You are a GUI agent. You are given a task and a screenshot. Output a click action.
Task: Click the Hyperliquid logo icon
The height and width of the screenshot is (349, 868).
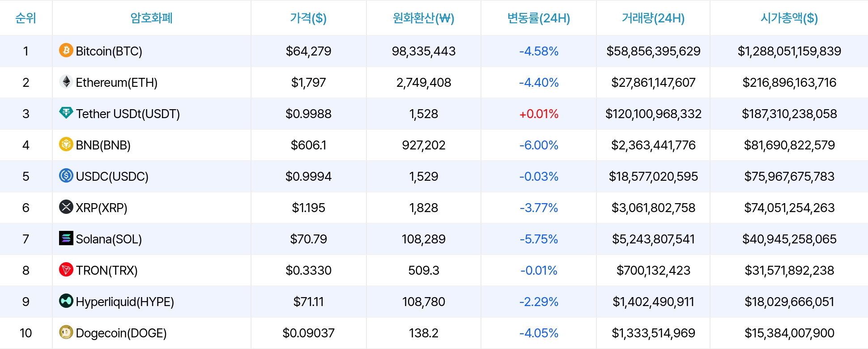tap(66, 301)
